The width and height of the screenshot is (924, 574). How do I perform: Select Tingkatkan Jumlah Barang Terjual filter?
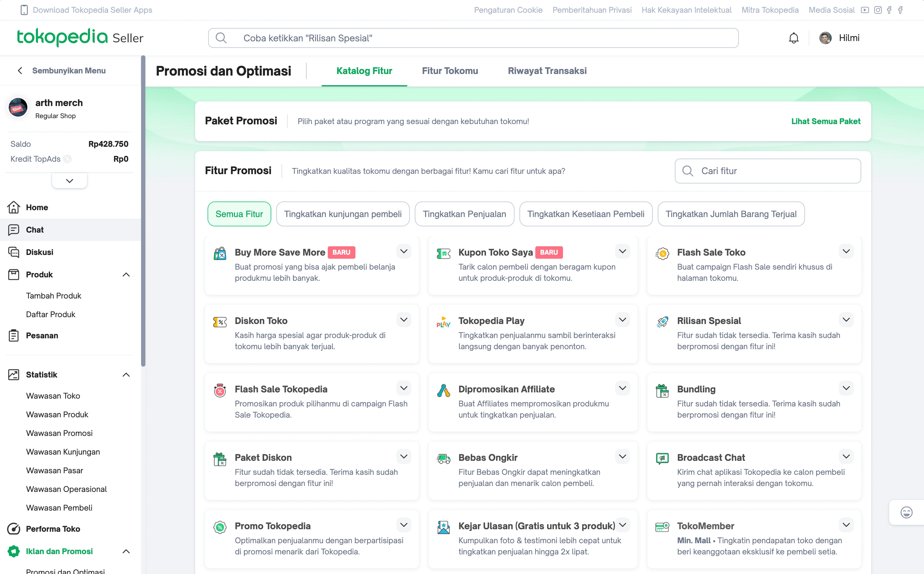coord(731,214)
